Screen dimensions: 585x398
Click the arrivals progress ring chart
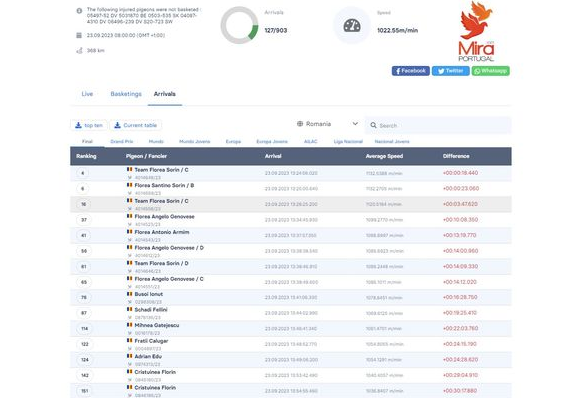(239, 25)
